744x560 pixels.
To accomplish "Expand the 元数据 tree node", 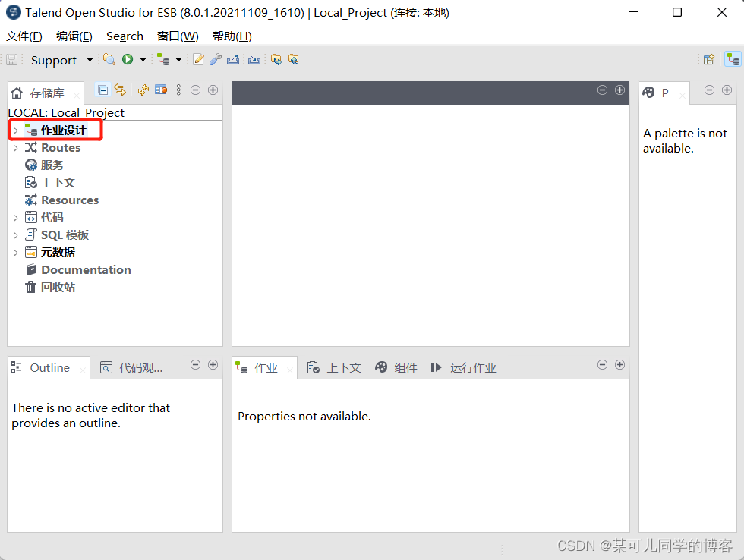I will (x=16, y=253).
